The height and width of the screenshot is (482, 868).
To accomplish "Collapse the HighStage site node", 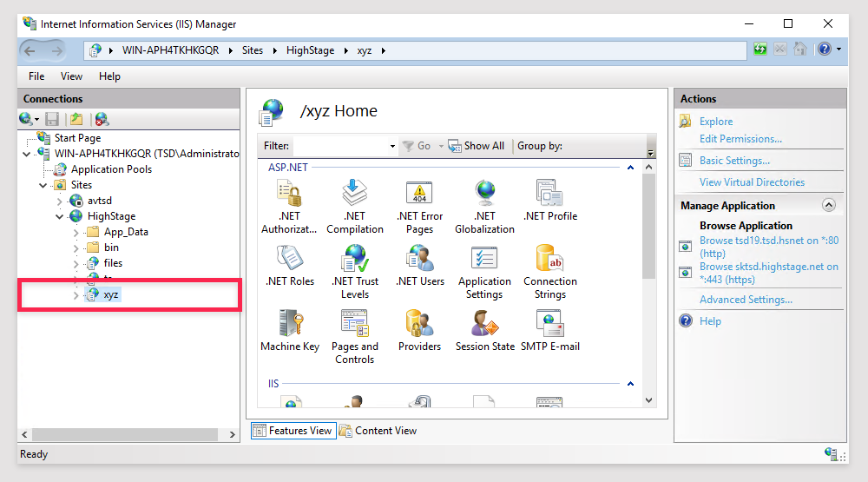I will coord(59,216).
